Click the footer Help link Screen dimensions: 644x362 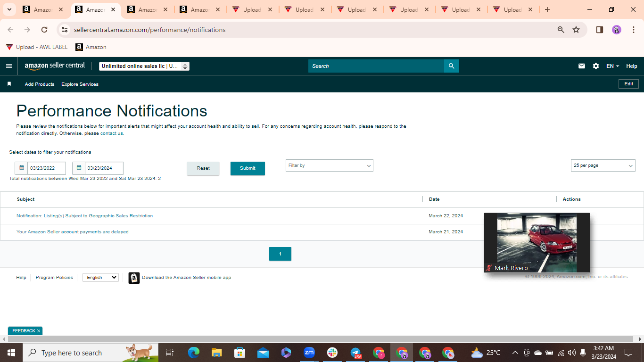(x=21, y=278)
